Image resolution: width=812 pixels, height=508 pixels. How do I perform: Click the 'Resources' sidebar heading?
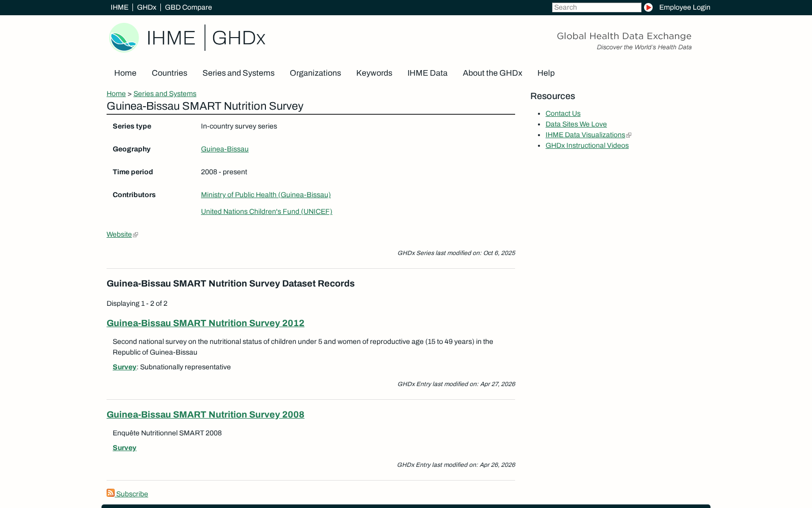click(x=553, y=96)
